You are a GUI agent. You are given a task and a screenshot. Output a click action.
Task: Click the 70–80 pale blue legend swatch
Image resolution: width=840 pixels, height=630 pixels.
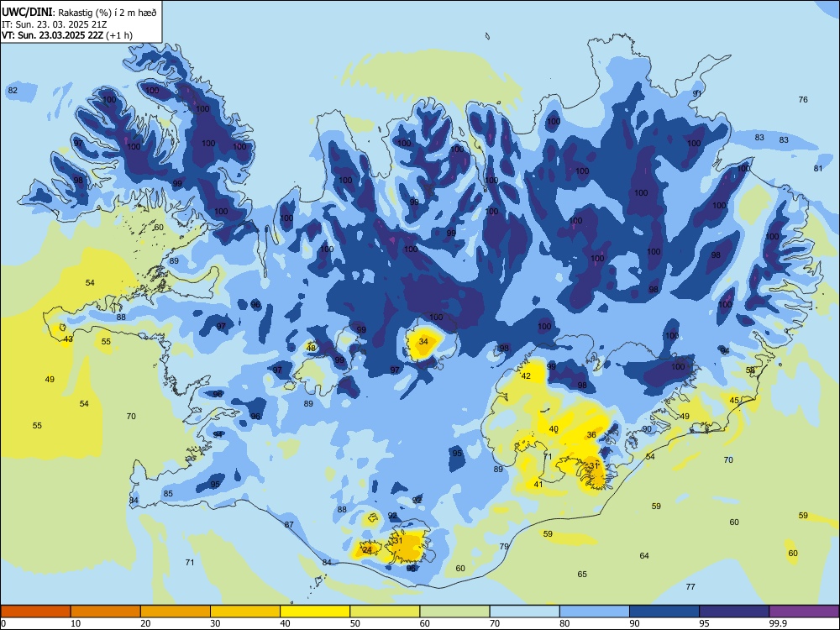[x=524, y=612]
